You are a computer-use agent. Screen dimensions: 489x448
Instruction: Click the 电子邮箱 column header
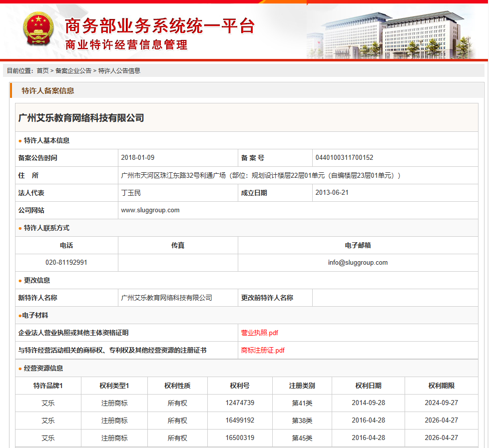pyautogui.click(x=358, y=245)
